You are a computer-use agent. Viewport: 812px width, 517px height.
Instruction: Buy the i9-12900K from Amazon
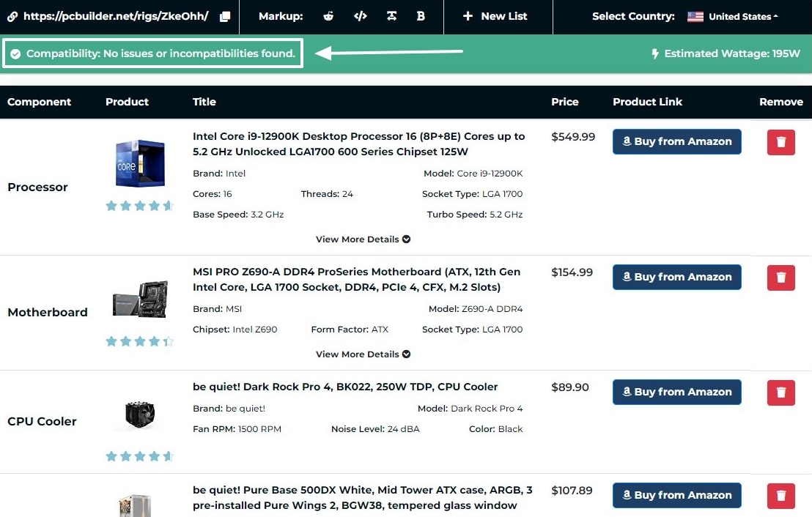[x=676, y=142]
